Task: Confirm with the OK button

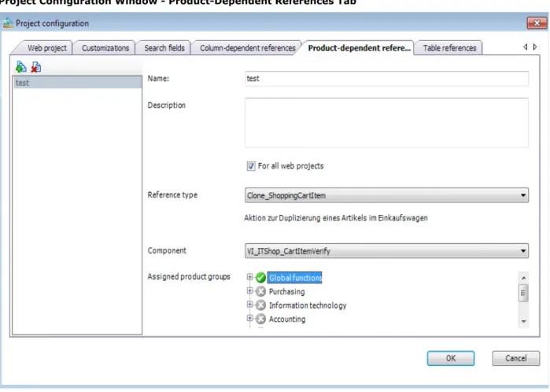Action: (x=451, y=358)
